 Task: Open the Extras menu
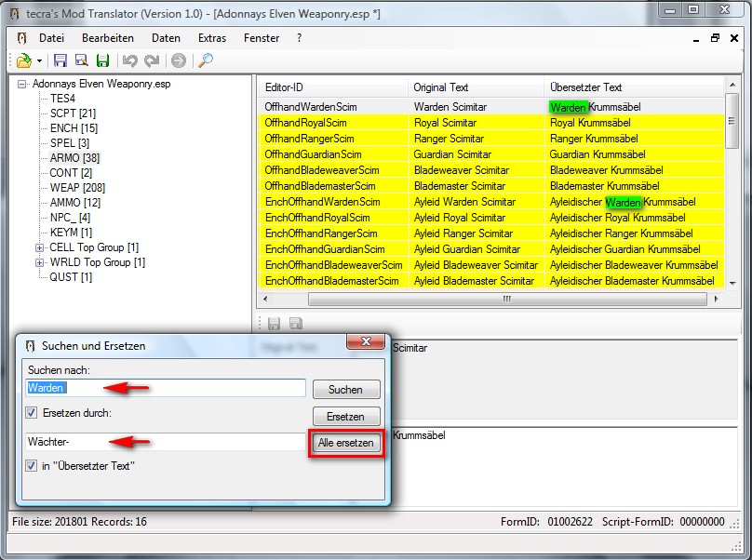pyautogui.click(x=212, y=38)
